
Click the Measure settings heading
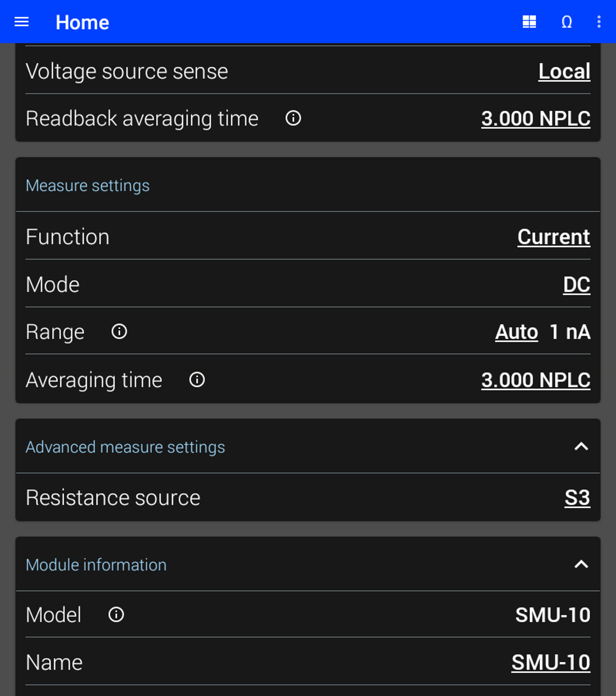click(x=88, y=186)
